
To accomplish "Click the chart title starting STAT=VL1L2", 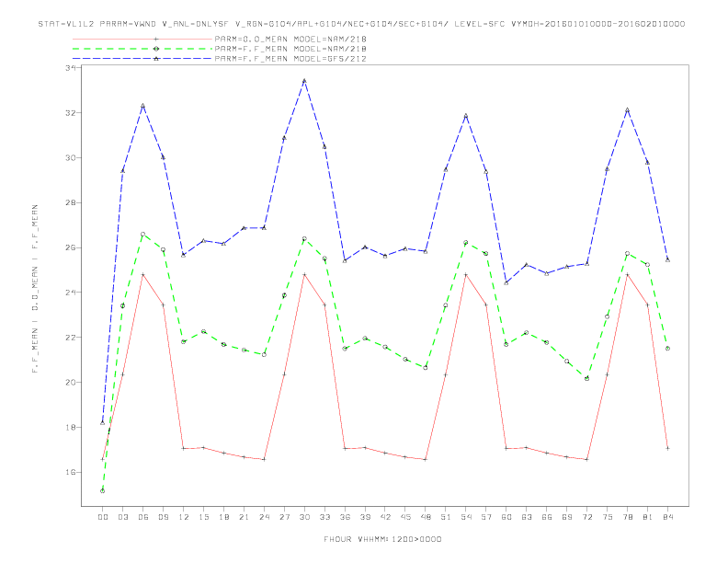I will pos(361,24).
